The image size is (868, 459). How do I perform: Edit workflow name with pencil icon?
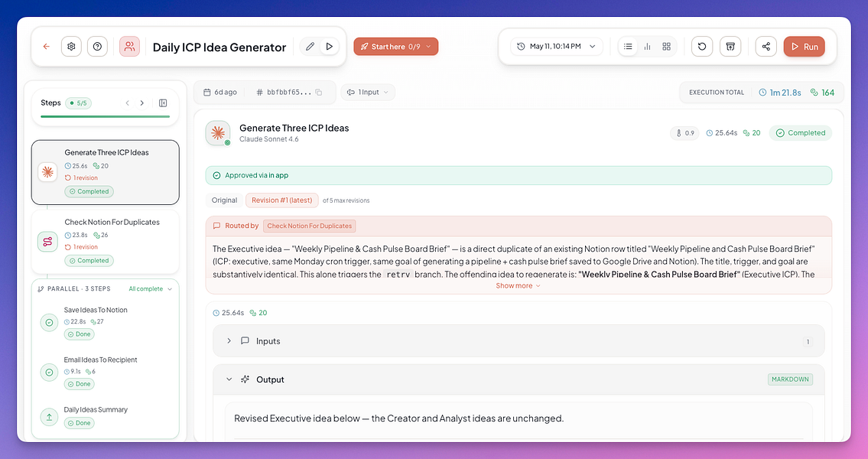(x=310, y=47)
